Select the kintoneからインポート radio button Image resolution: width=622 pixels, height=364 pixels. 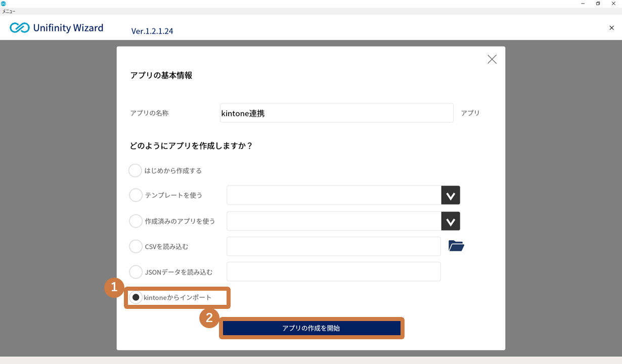[136, 297]
